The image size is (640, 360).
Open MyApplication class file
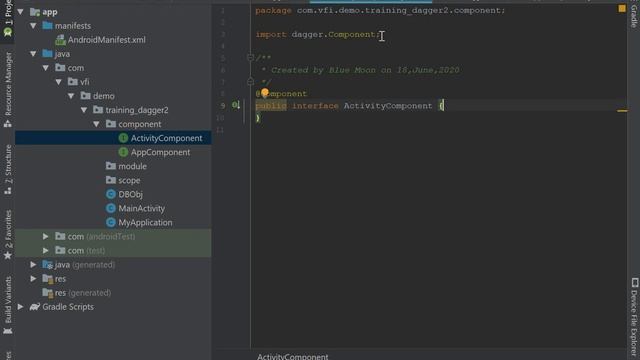pos(145,222)
